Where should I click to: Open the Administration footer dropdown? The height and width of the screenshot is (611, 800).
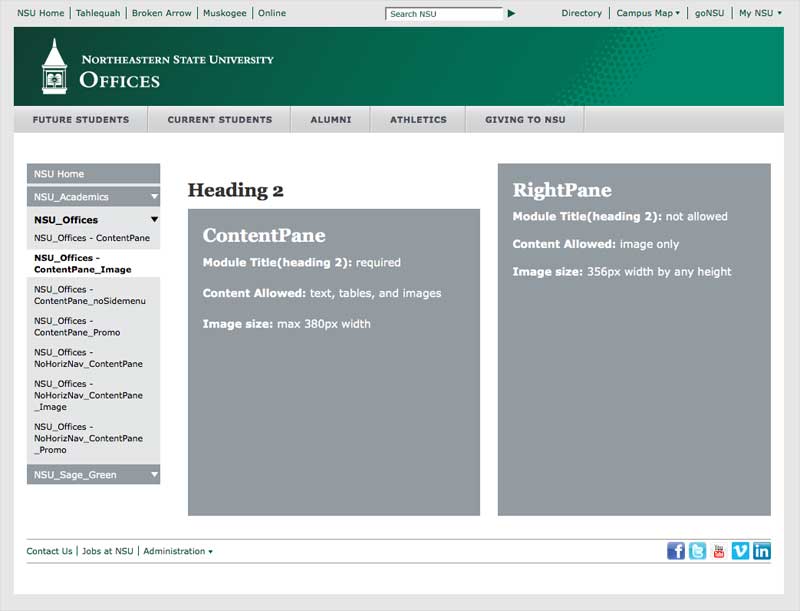click(178, 551)
